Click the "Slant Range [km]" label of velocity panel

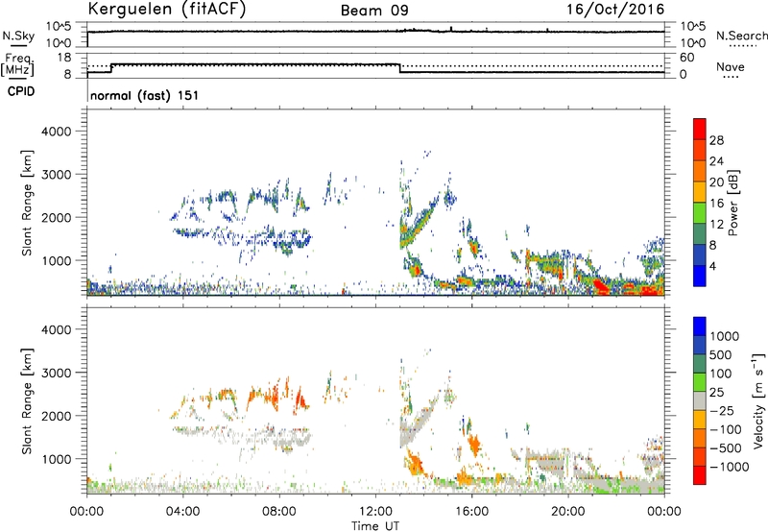27,401
